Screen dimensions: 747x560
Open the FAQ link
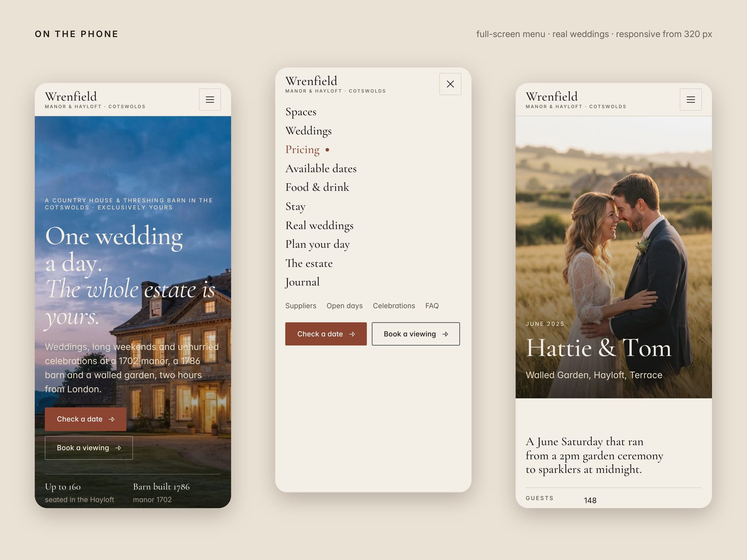(x=432, y=306)
